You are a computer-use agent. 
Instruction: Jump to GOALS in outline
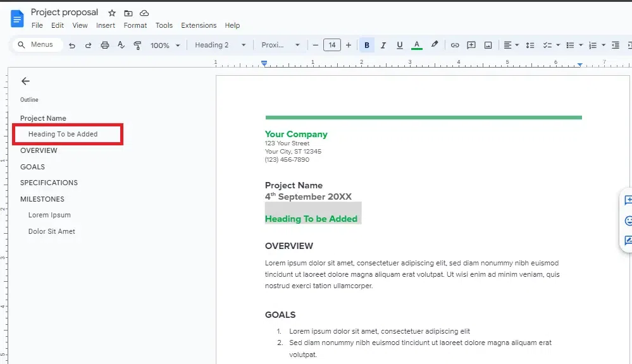pyautogui.click(x=33, y=167)
